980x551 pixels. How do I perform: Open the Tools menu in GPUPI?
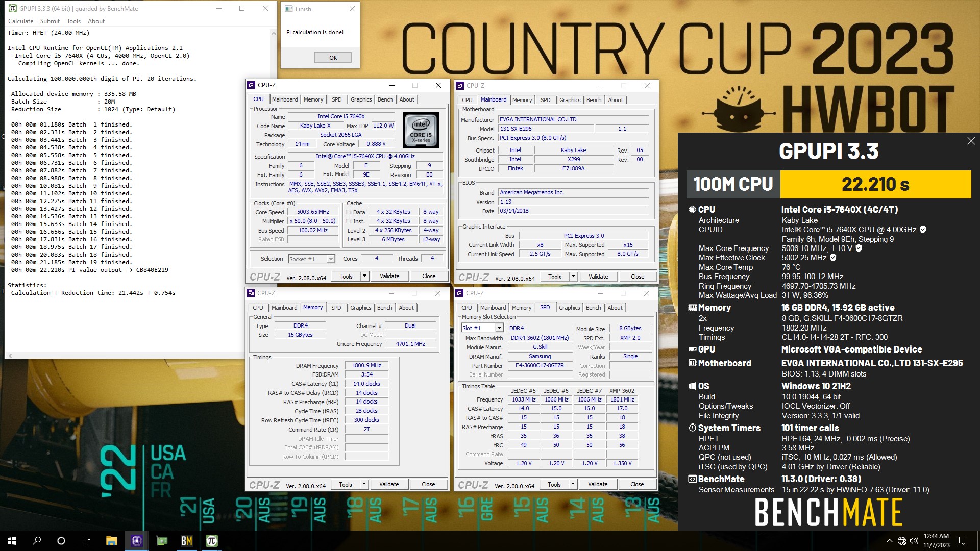(73, 21)
